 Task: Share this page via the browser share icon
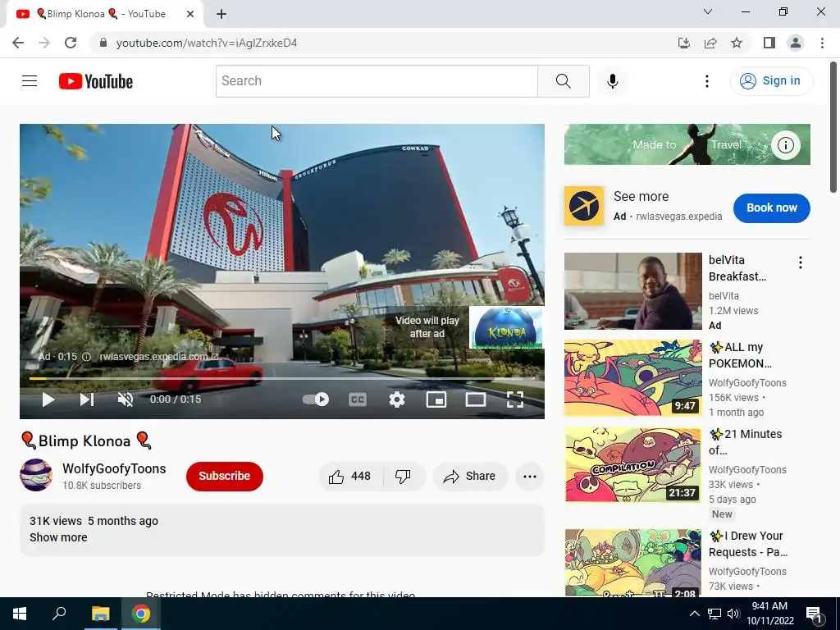click(x=710, y=43)
